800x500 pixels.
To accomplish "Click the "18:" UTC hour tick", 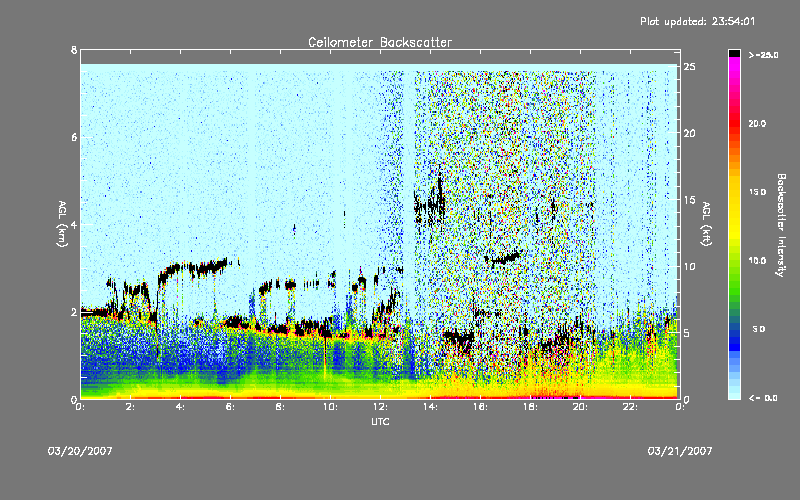I will click(x=531, y=407).
